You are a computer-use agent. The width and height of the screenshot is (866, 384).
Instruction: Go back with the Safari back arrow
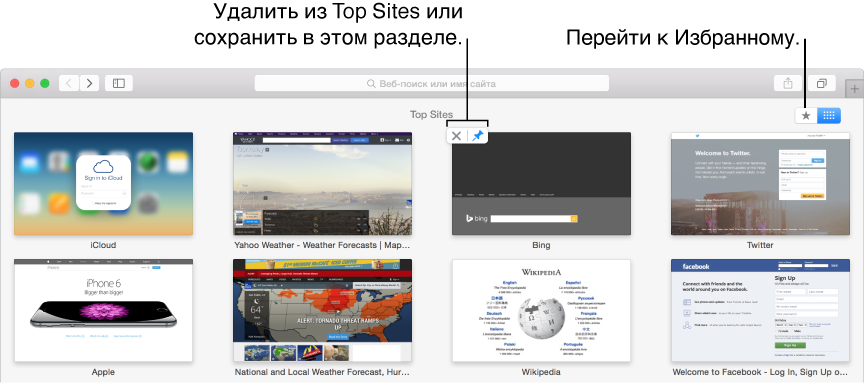pyautogui.click(x=69, y=83)
